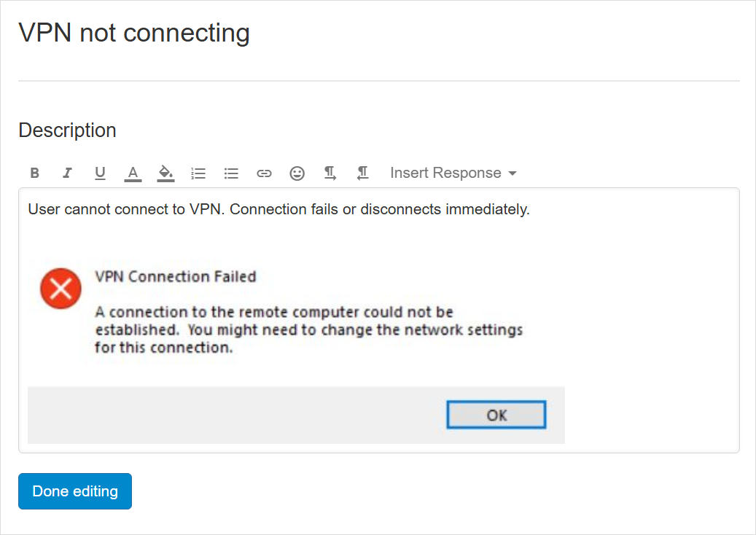
Task: Click the Description section label
Action: pyautogui.click(x=67, y=130)
